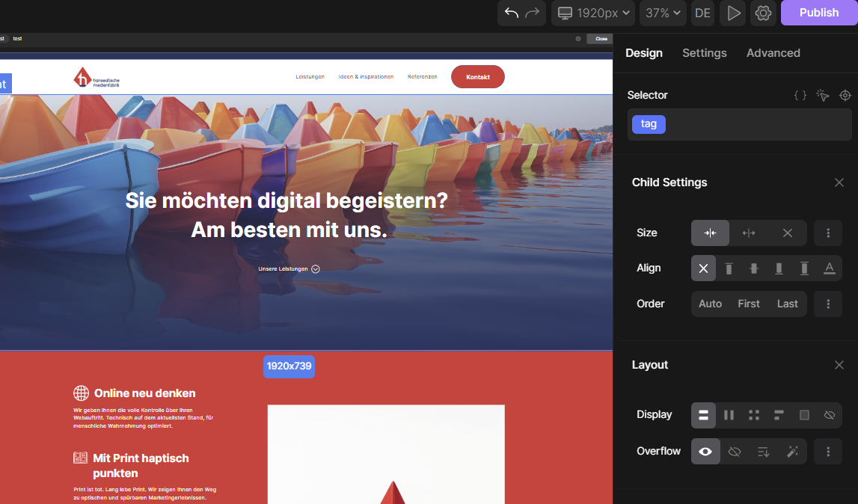Publish the website

tap(818, 13)
